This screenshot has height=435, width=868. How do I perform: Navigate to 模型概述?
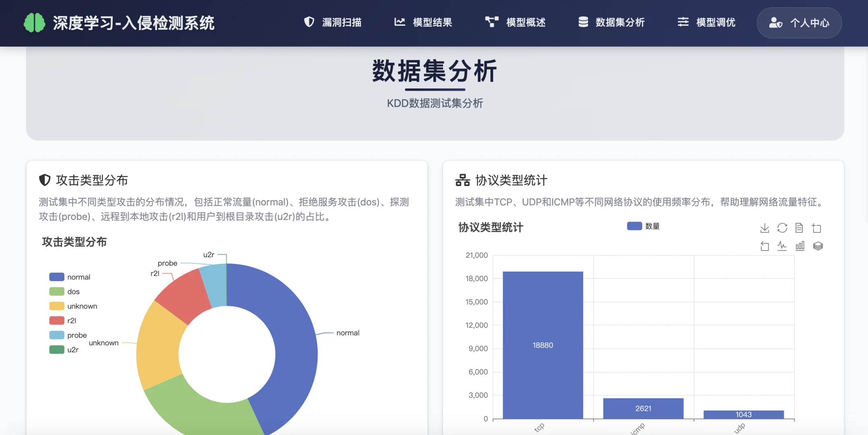pyautogui.click(x=526, y=23)
